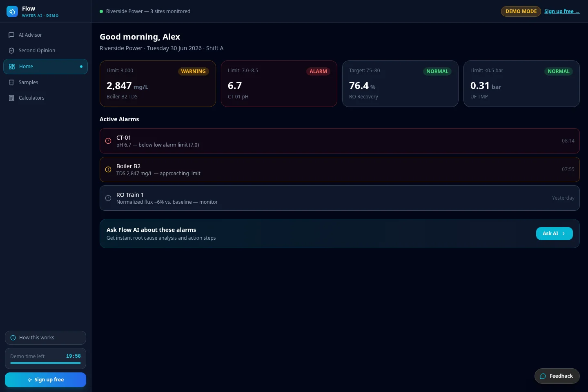
Task: Click the Feedback speech bubble icon
Action: click(543, 376)
